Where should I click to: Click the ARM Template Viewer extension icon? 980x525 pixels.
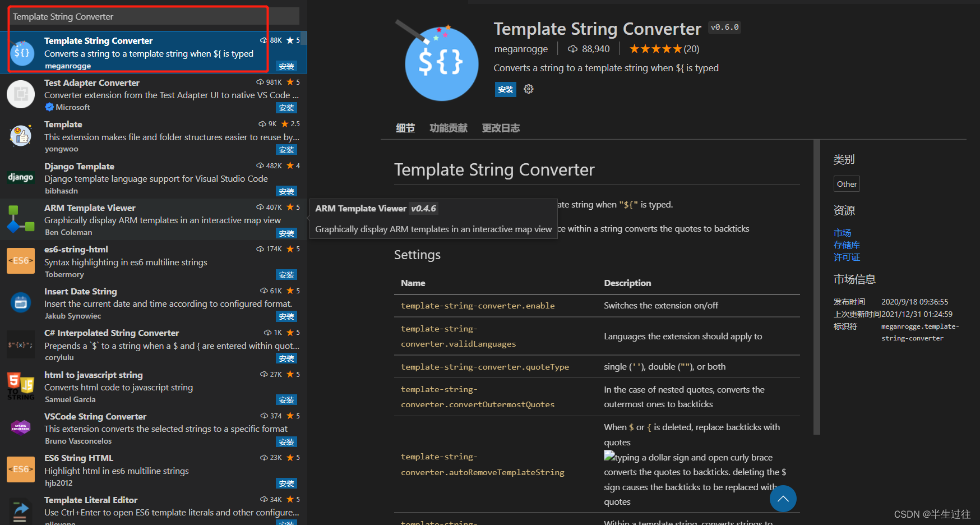pos(21,219)
